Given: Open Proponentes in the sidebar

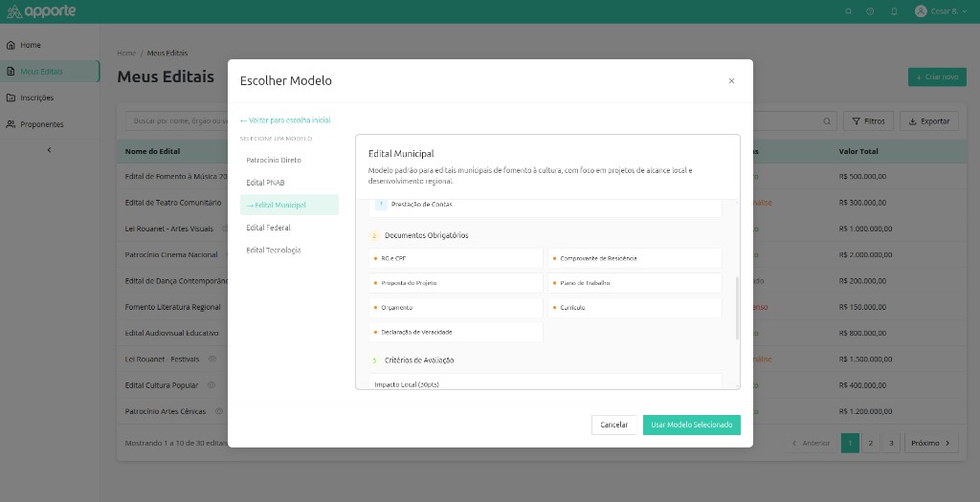Looking at the screenshot, I should 50,123.
